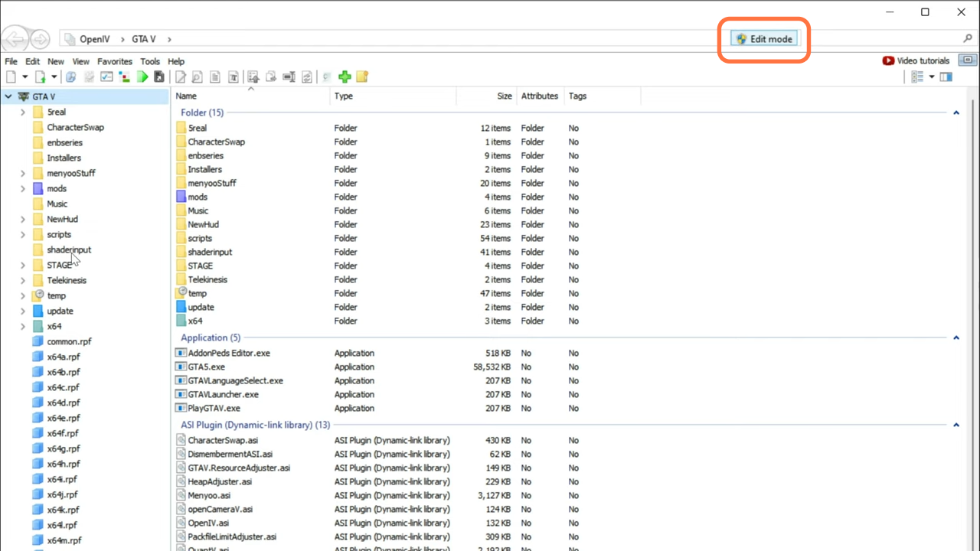This screenshot has height=551, width=980.
Task: Click the new file with green plus icon
Action: click(x=41, y=77)
